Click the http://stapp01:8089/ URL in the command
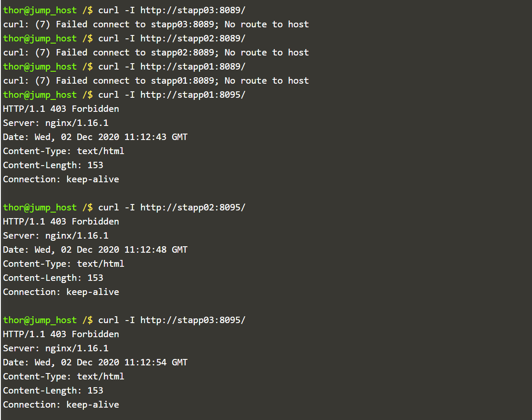 coord(193,67)
